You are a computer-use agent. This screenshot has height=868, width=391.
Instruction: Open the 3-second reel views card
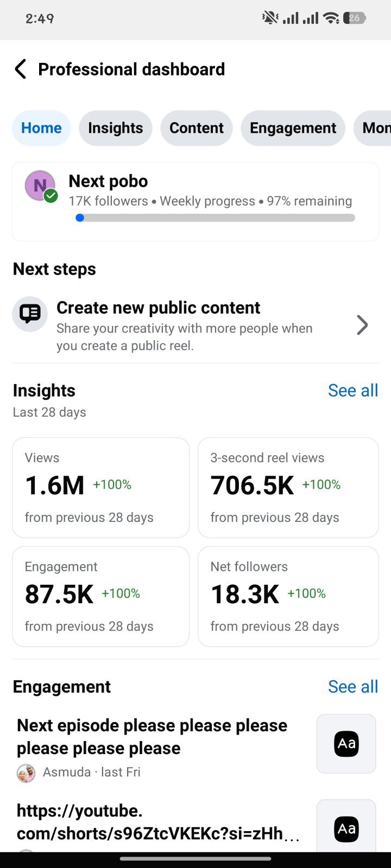click(288, 488)
